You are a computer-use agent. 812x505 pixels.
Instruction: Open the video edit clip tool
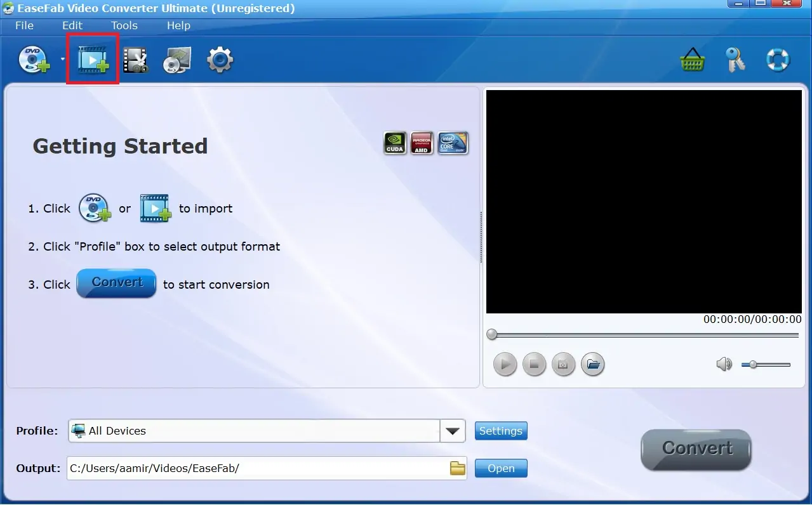point(135,60)
